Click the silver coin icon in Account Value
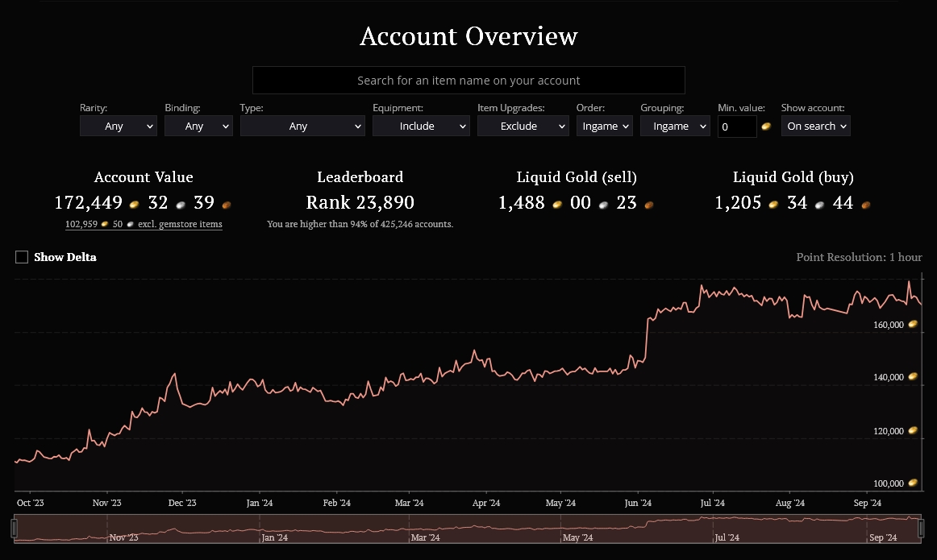Image resolution: width=937 pixels, height=560 pixels. 181,205
